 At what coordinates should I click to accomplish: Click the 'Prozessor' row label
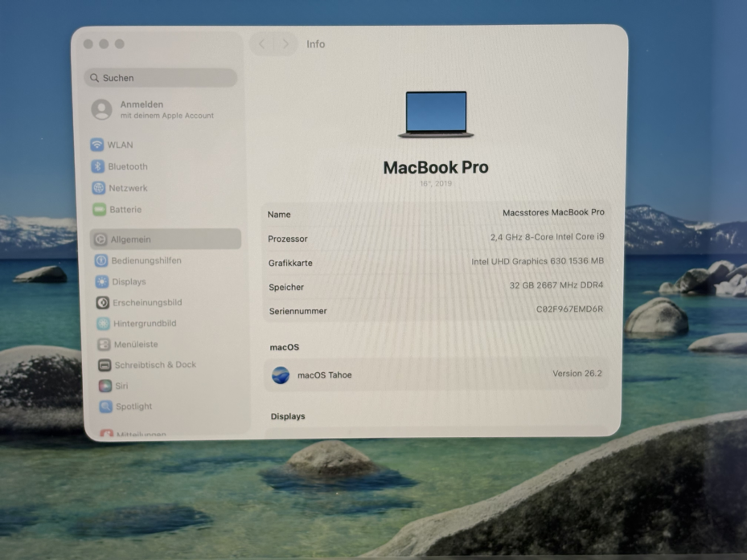pyautogui.click(x=288, y=239)
